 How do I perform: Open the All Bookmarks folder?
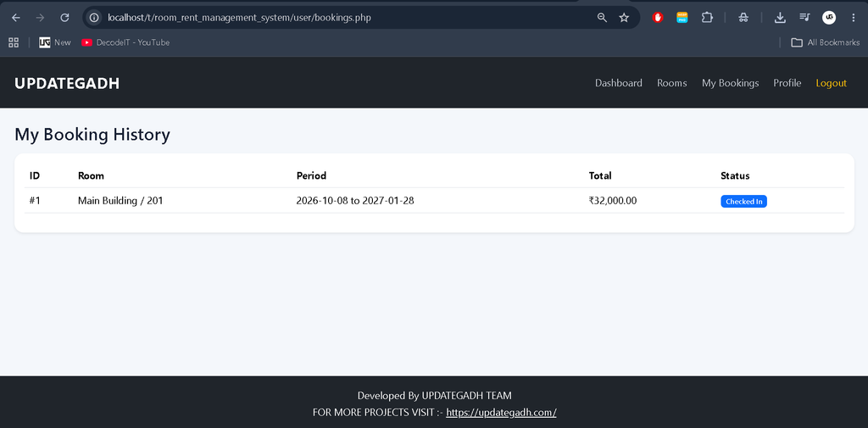pos(826,42)
